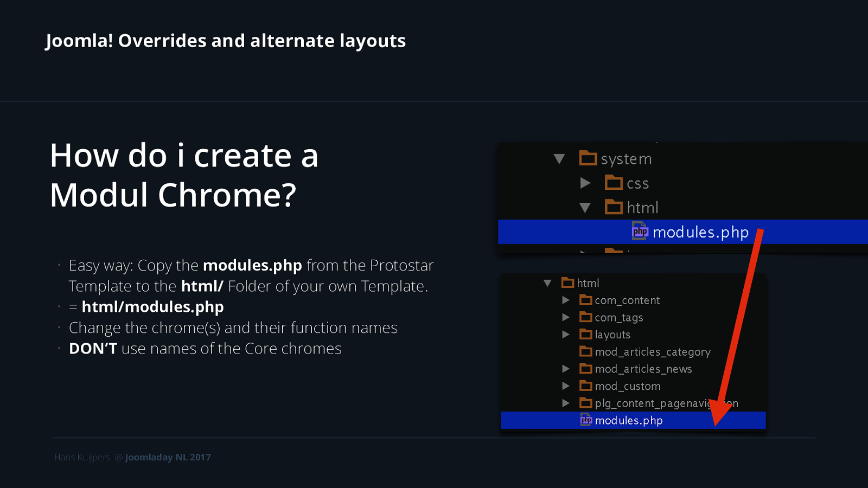Expand the com_tags folder arrow
The width and height of the screenshot is (868, 488).
coord(566,317)
